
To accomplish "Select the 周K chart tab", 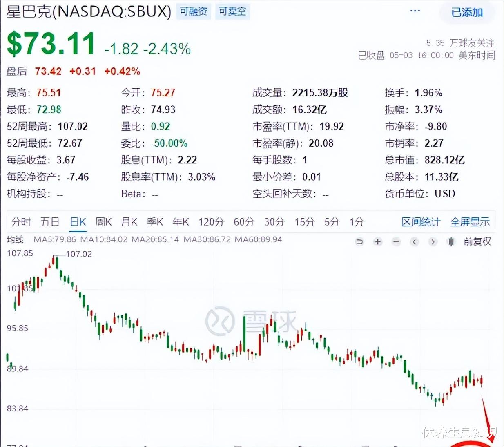I will 103,222.
